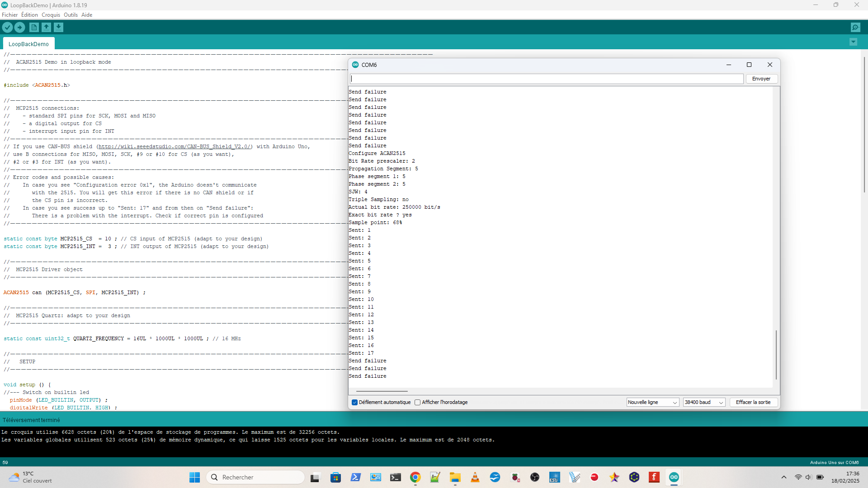Open the red Fritzing icon on the taskbar
868x488 pixels.
click(654, 477)
